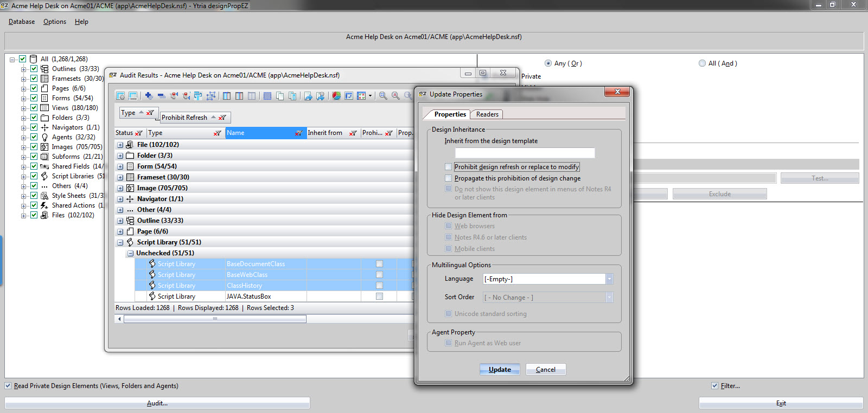
Task: Switch to the Readers tab
Action: [487, 114]
